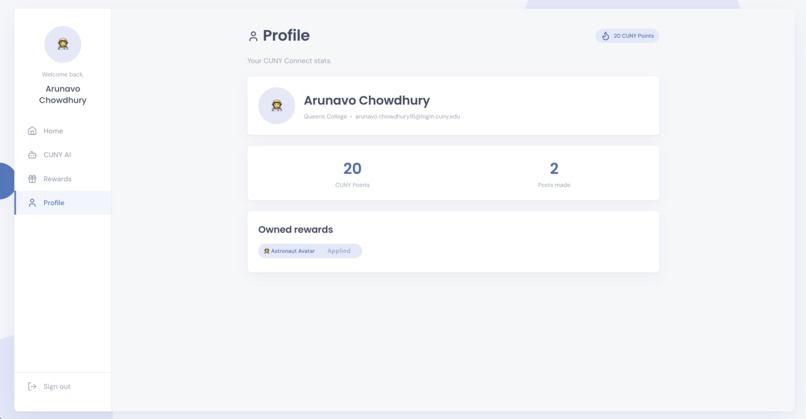Click the Home house icon in sidebar
Viewport: 806px width, 419px height.
coord(32,131)
